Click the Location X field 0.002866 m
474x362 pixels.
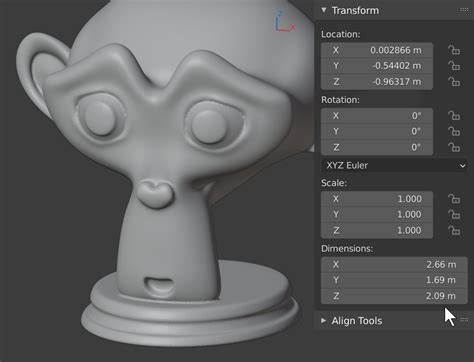pyautogui.click(x=377, y=50)
